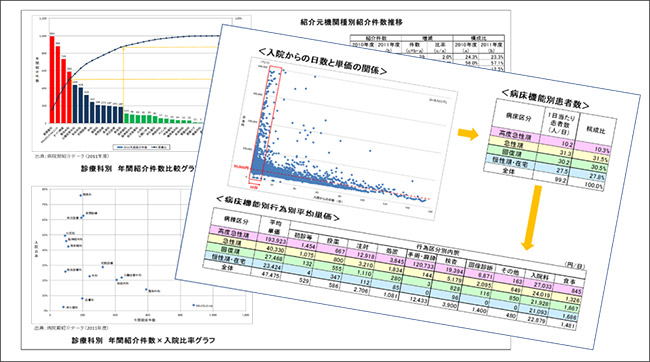650x362 pixels.
Task: Click the overall average price 47,475
Action: (x=269, y=275)
